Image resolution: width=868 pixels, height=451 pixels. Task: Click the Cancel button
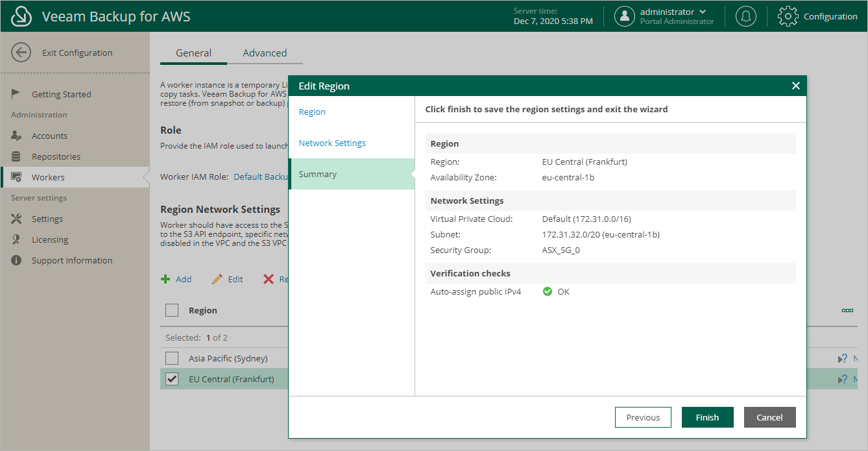click(770, 417)
